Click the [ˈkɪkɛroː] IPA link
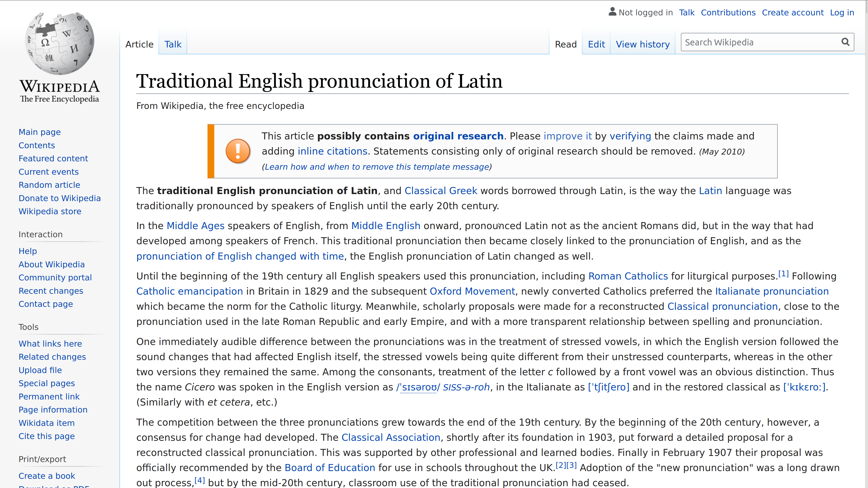 tap(804, 387)
